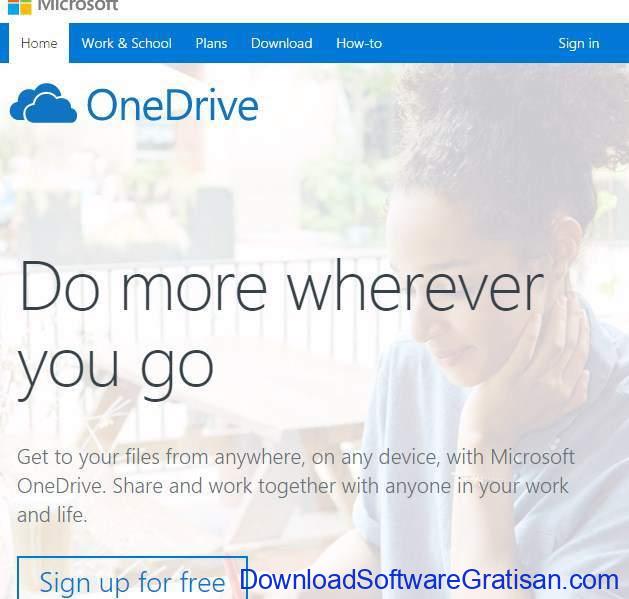This screenshot has width=629, height=599.
Task: Click the Microsoft four-square logo icon
Action: [19, 6]
